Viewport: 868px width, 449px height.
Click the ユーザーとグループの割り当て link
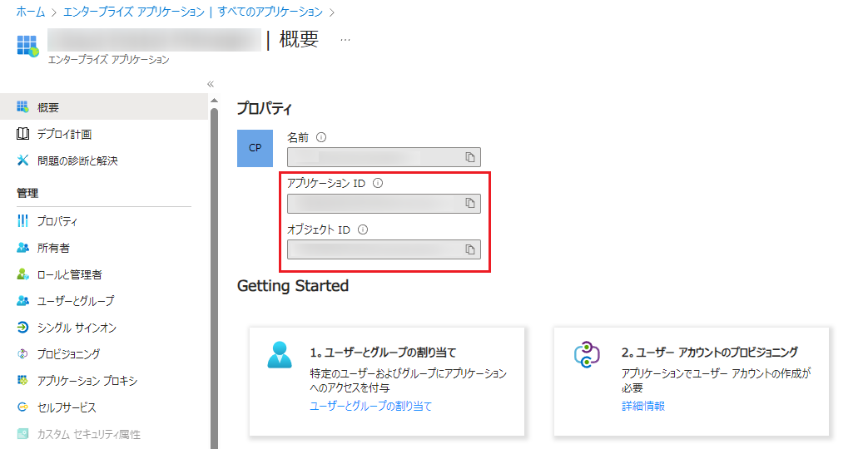click(371, 406)
